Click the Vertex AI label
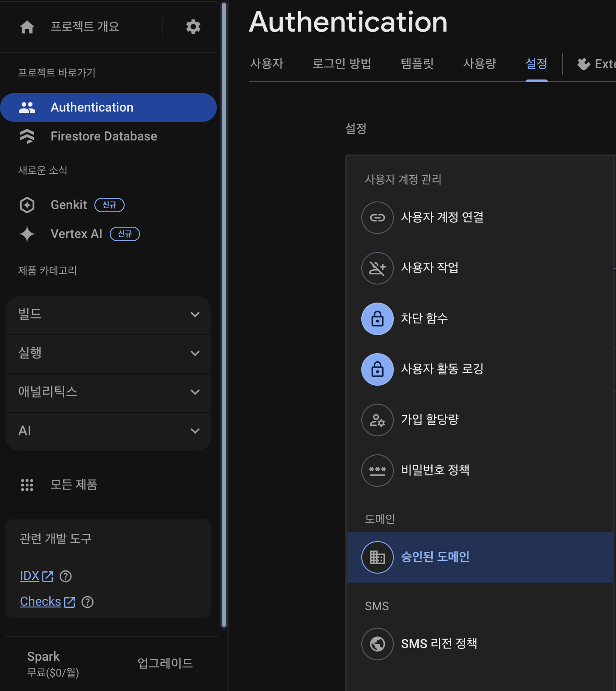 pos(76,234)
